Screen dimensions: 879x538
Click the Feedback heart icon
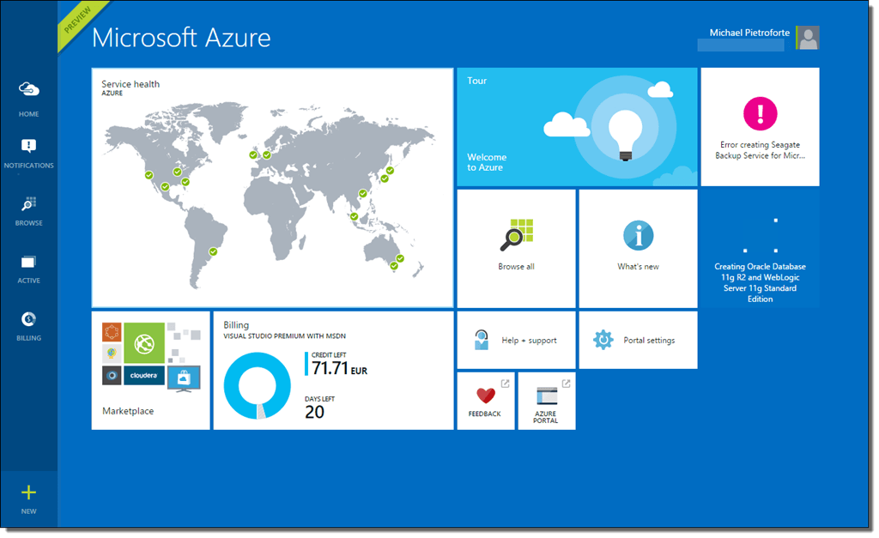click(x=485, y=395)
